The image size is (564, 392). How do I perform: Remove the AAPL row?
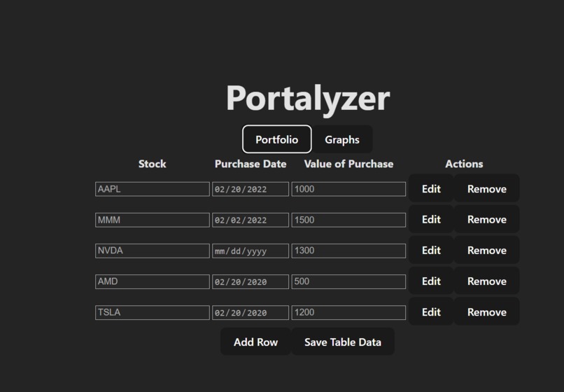[x=486, y=188]
